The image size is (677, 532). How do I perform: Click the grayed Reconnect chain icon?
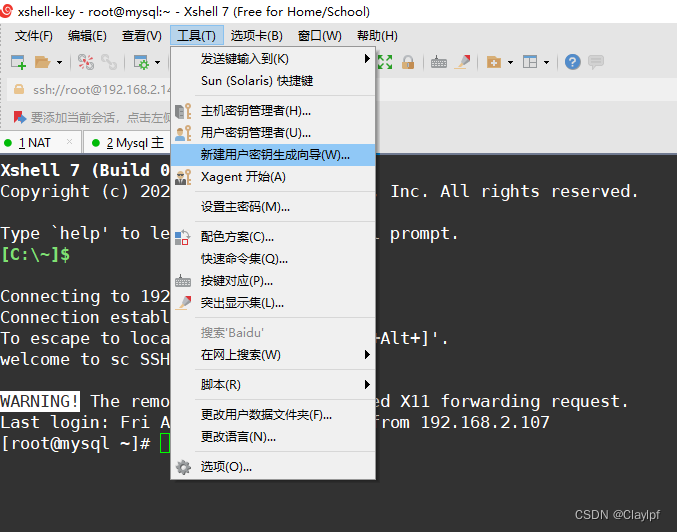(109, 62)
